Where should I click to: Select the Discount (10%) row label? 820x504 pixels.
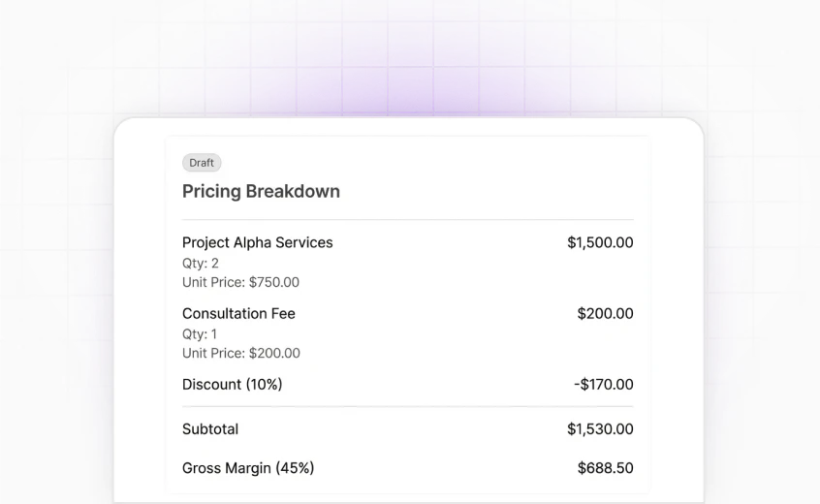click(x=232, y=385)
